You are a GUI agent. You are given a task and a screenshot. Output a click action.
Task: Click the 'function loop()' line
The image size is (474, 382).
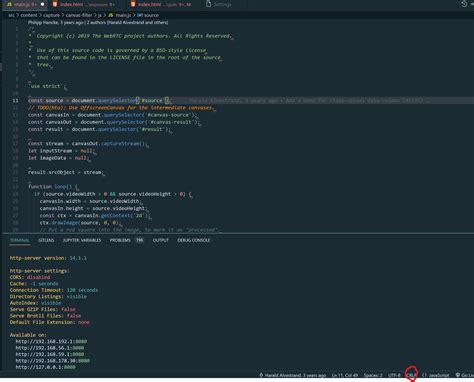pyautogui.click(x=53, y=186)
